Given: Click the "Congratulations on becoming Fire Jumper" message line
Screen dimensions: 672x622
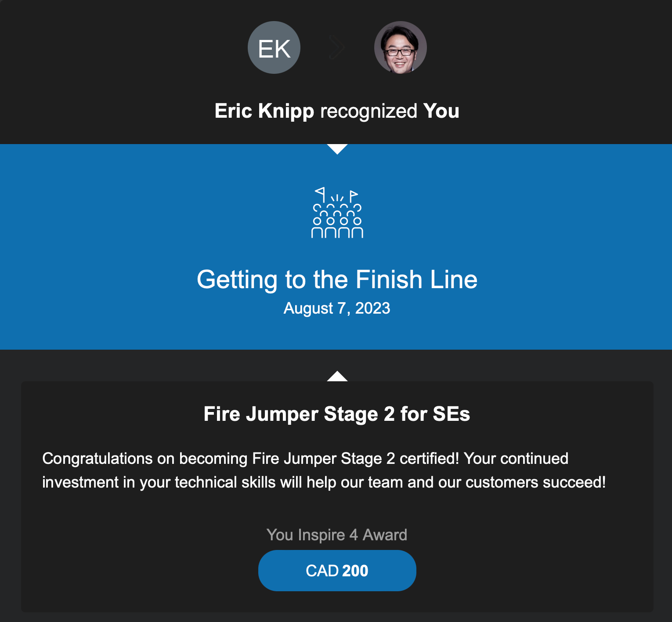Looking at the screenshot, I should click(305, 459).
